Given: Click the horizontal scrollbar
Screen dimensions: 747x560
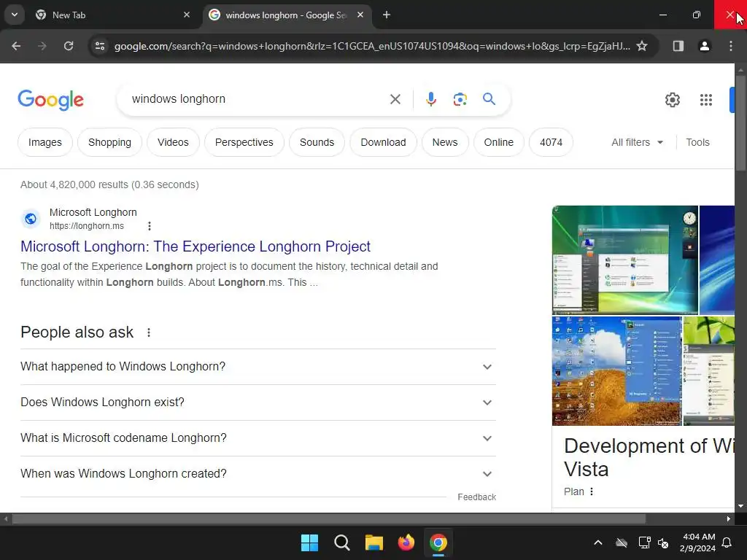Looking at the screenshot, I should [x=329, y=518].
